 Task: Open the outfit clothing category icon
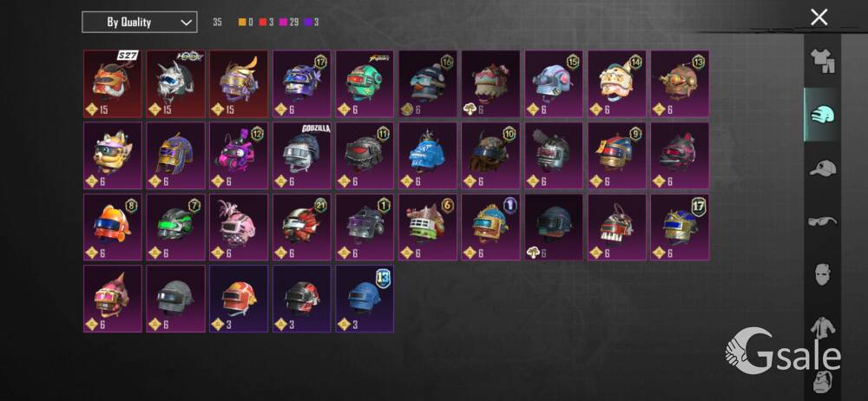823,61
